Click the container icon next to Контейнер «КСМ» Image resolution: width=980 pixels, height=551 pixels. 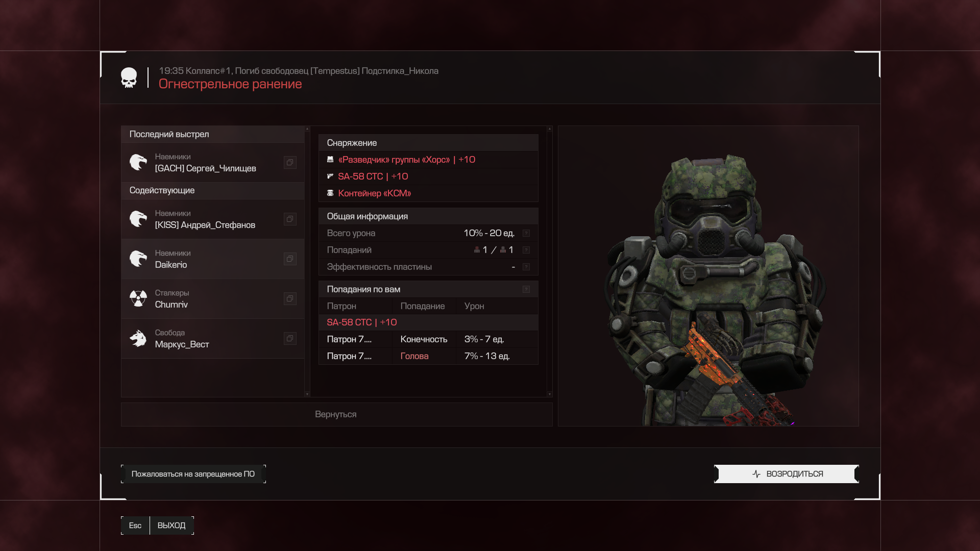[x=330, y=193]
